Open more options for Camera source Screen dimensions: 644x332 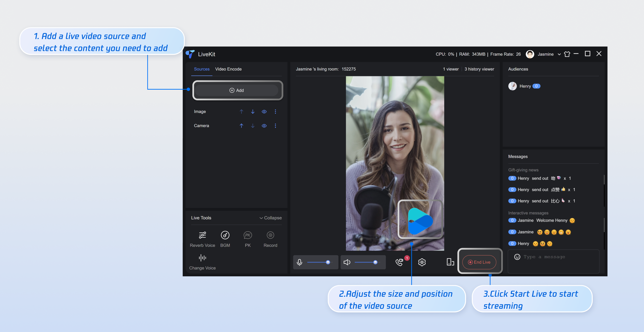click(275, 126)
